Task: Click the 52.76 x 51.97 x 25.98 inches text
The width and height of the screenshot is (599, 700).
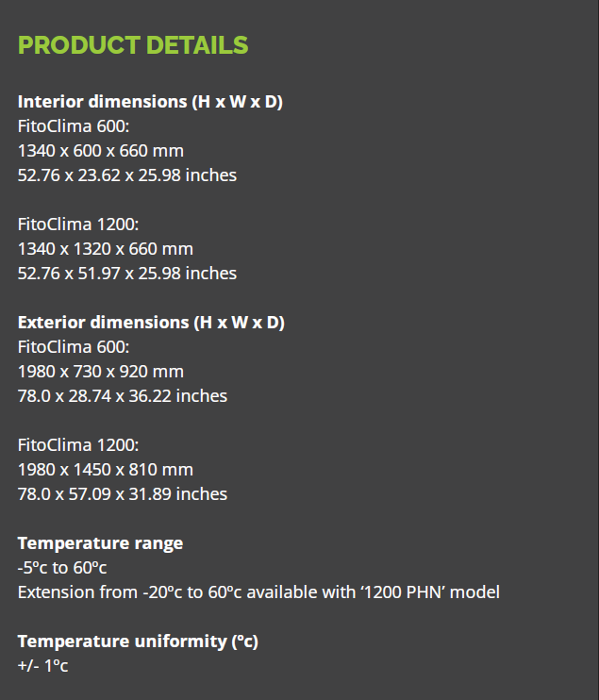Action: point(127,274)
